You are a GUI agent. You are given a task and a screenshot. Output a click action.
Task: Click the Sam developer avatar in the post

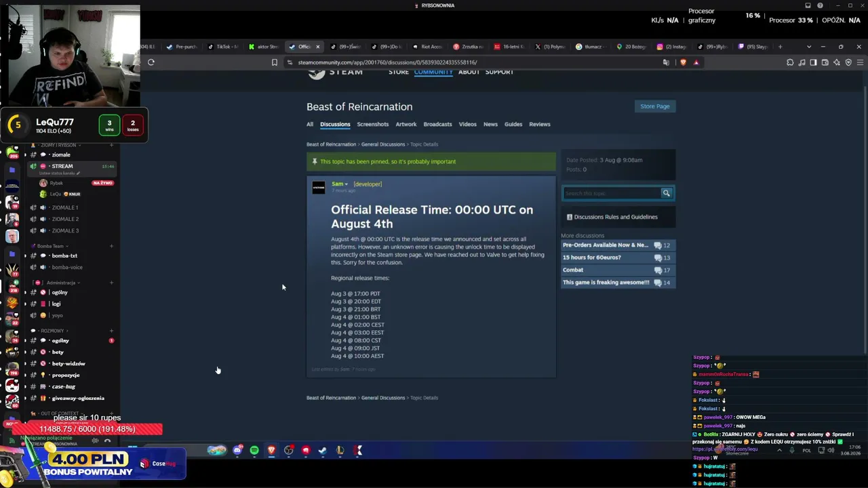318,187
